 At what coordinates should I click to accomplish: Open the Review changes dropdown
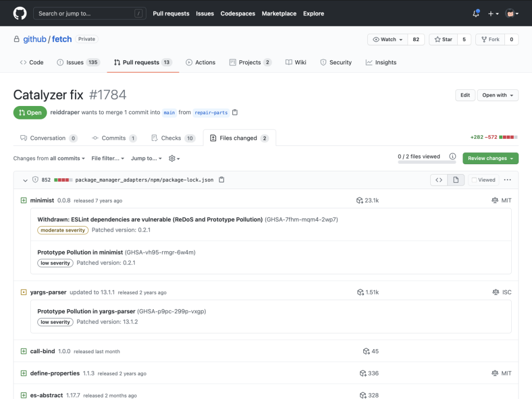pos(490,158)
